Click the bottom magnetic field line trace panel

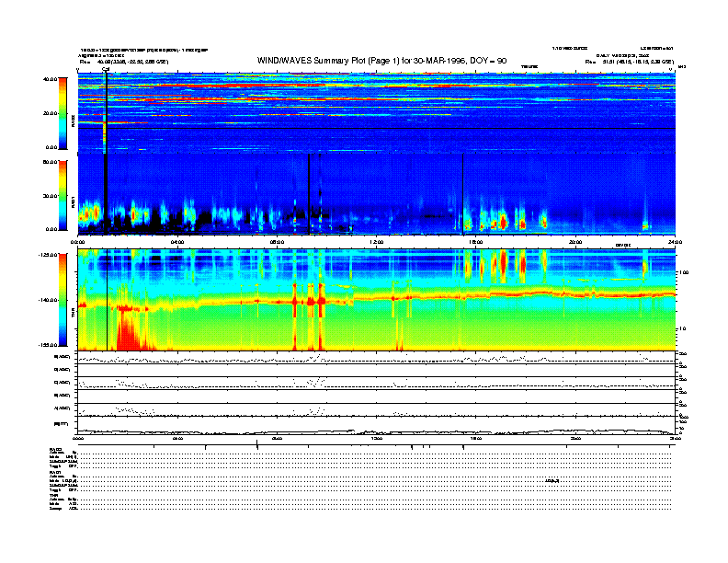(x=377, y=426)
